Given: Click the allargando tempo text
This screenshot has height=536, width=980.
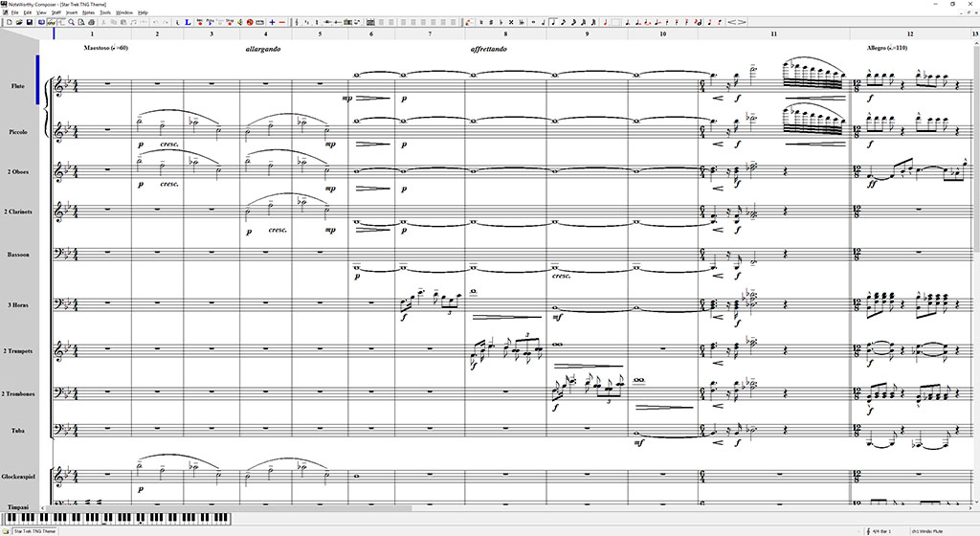Looking at the screenshot, I should pos(263,49).
